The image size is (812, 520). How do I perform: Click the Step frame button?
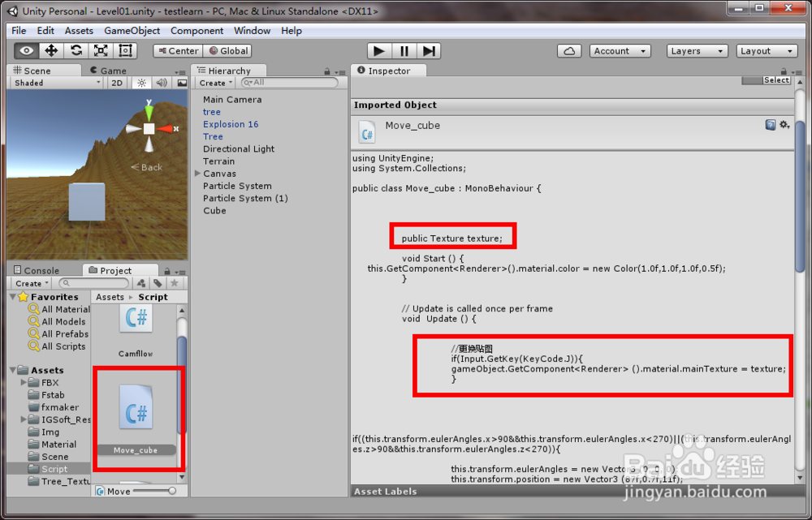429,51
